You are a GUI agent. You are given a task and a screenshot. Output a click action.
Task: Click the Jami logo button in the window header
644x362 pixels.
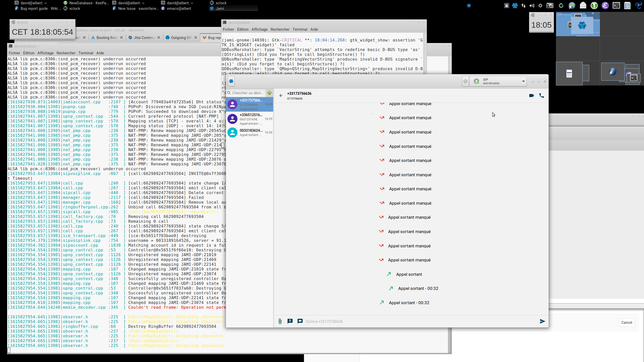coord(231,81)
